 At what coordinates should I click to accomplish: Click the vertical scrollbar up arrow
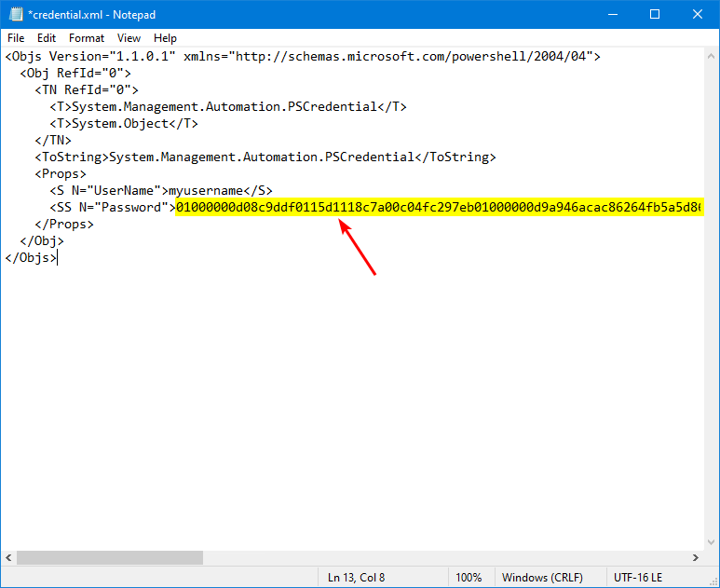712,56
